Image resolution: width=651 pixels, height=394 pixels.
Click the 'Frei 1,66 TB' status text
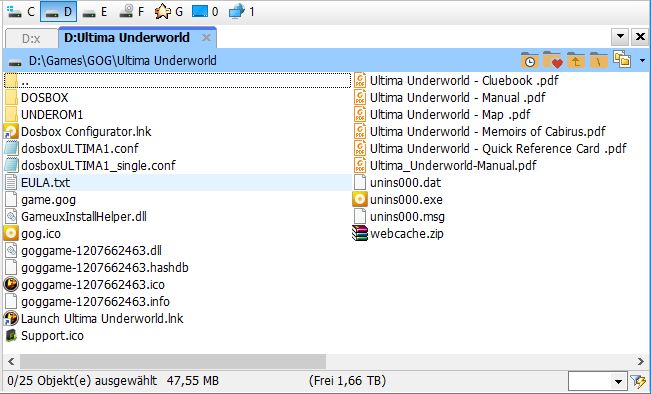(348, 381)
